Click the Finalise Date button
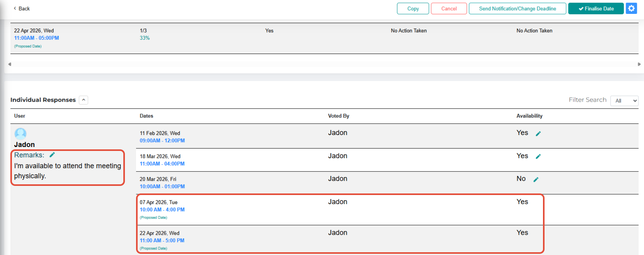 596,8
